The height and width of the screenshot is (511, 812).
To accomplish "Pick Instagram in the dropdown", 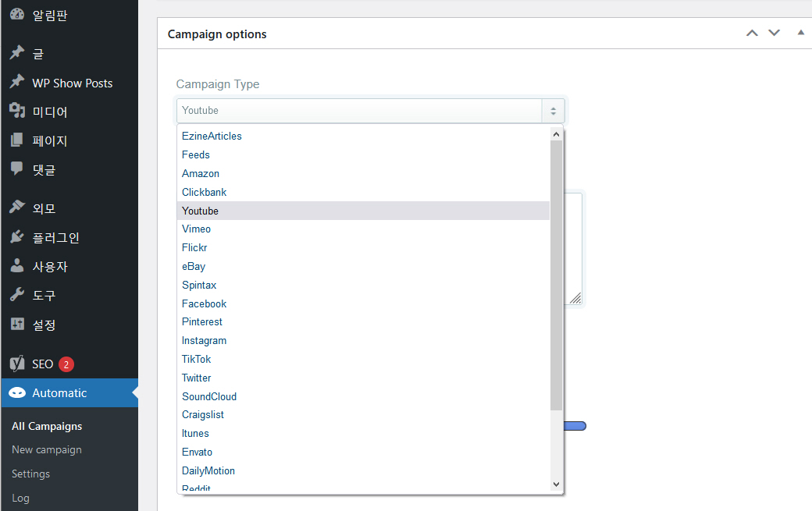I will pyautogui.click(x=363, y=340).
